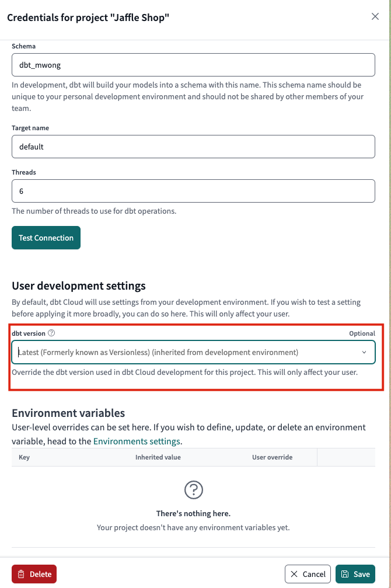Close the credentials dialog with the X
Screen dimensions: 391x588
click(375, 16)
